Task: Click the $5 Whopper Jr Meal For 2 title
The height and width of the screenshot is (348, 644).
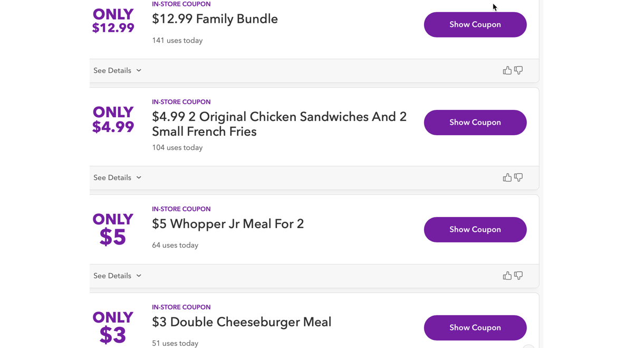Action: (x=228, y=224)
